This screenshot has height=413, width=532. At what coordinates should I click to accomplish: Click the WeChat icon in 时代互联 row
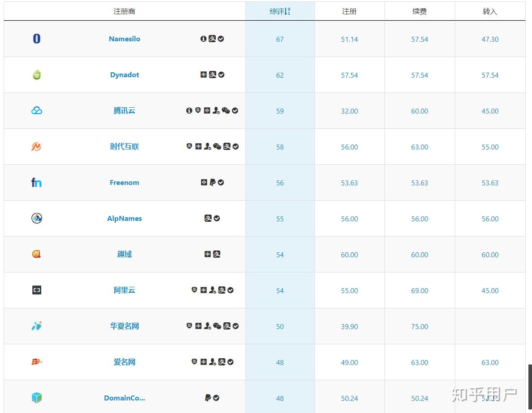(217, 146)
